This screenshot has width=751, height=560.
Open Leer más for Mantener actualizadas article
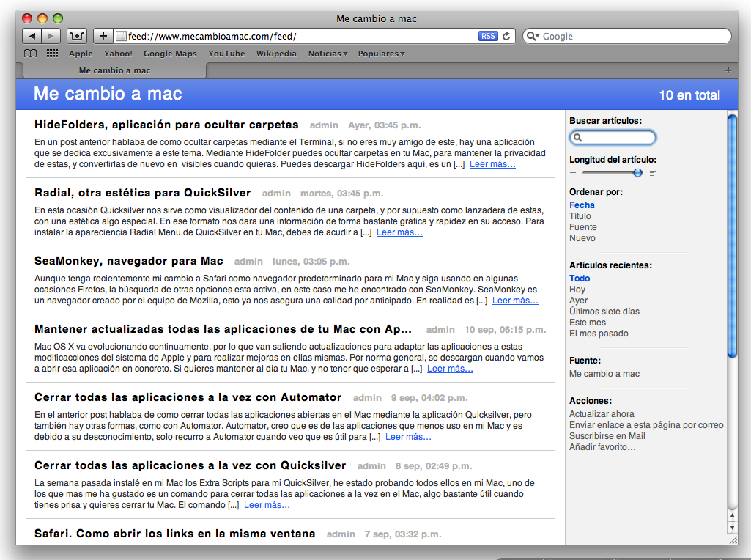[450, 369]
